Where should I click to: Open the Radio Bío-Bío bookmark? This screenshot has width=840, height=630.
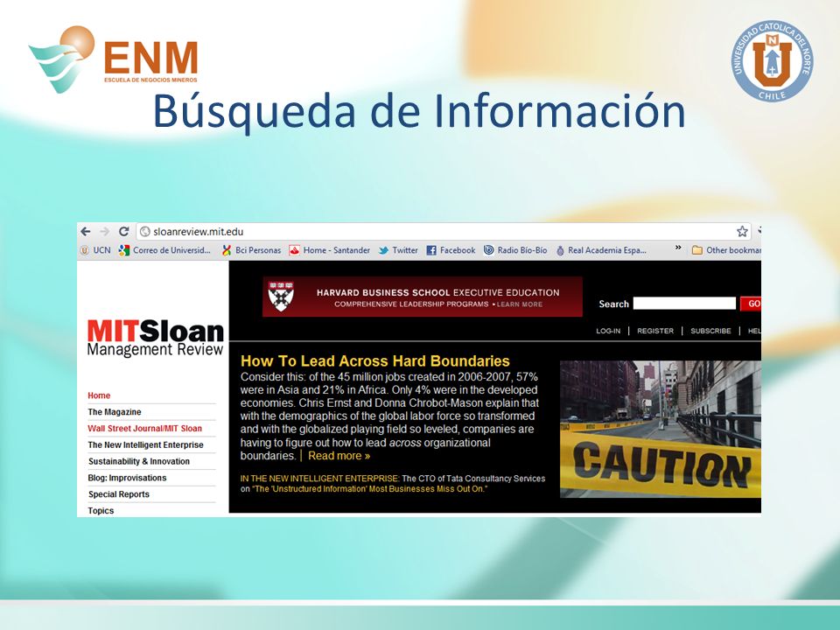(x=515, y=250)
